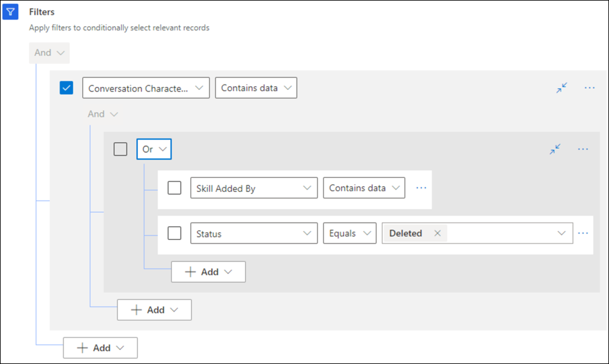Open more options for the Or group
Image resolution: width=609 pixels, height=364 pixels.
click(583, 149)
